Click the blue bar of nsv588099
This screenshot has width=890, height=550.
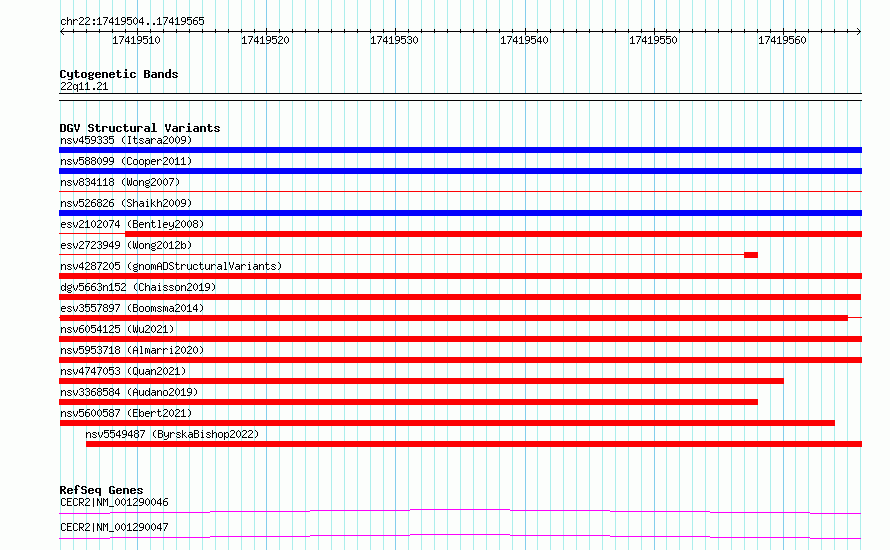point(460,171)
